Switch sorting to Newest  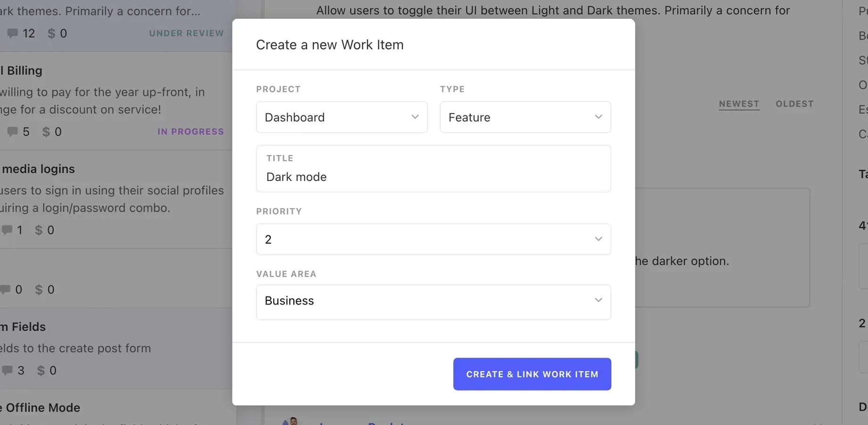point(739,104)
